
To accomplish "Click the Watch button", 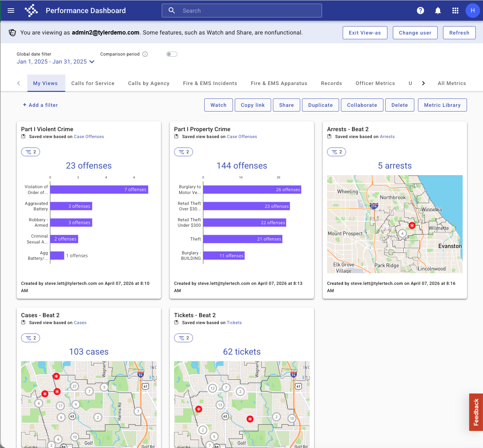I will 218,105.
